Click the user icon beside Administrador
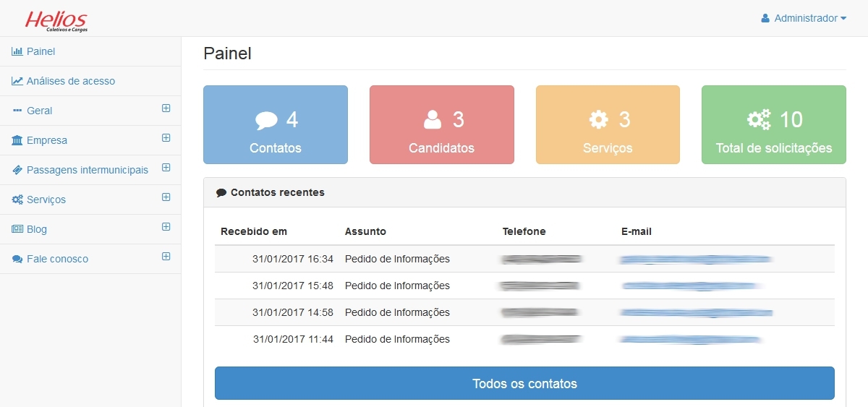The width and height of the screenshot is (868, 407). (765, 18)
